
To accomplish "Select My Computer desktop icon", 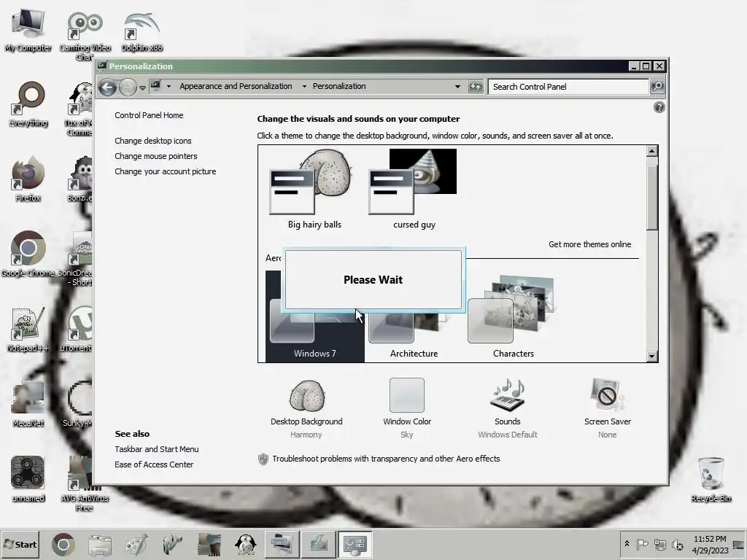I will pos(28,31).
